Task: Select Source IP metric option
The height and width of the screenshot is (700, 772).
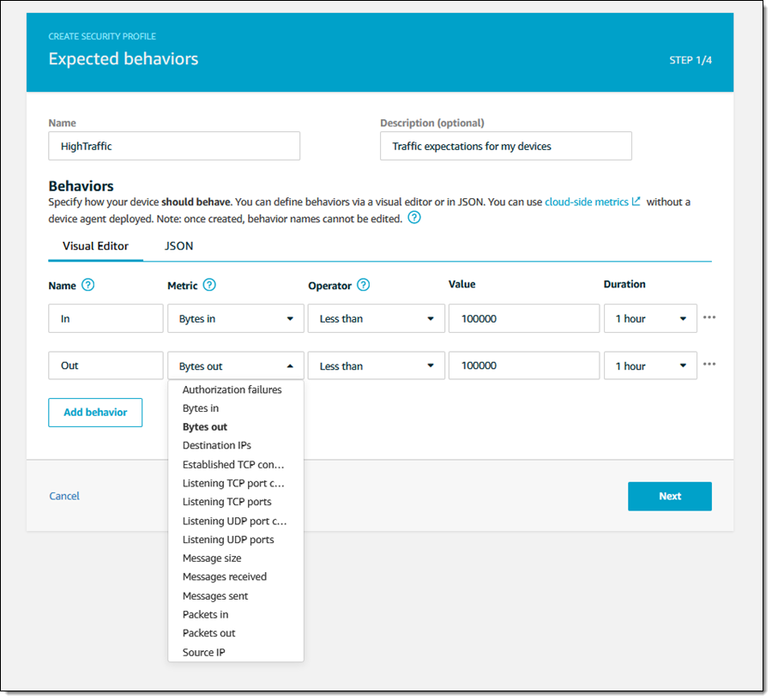Action: click(x=204, y=652)
